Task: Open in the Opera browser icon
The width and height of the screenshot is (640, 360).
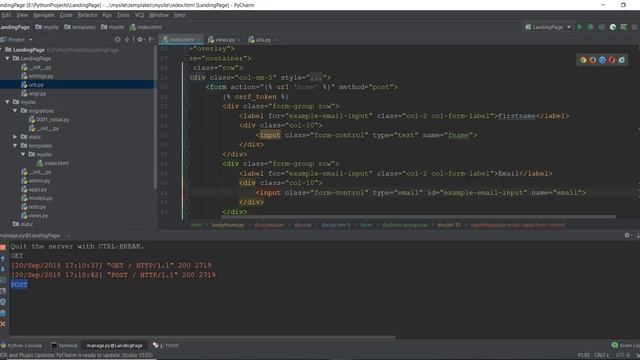Action: point(611,60)
